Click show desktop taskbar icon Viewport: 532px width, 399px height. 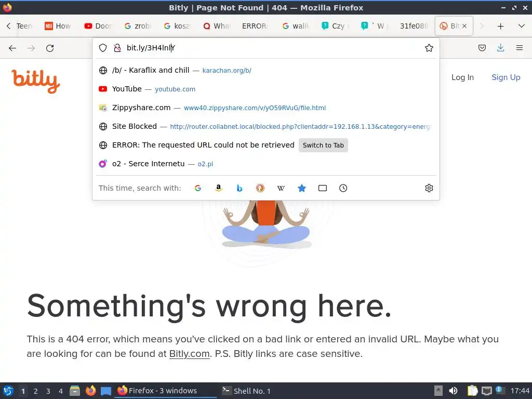[106, 391]
